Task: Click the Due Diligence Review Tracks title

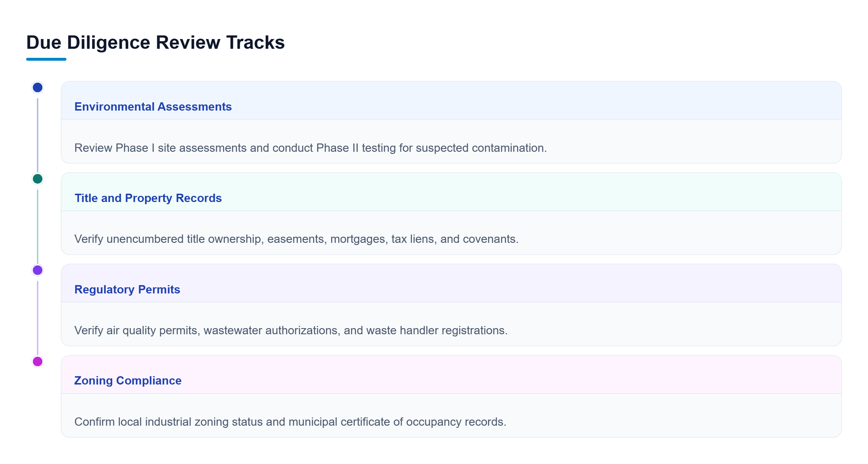Action: click(x=156, y=42)
